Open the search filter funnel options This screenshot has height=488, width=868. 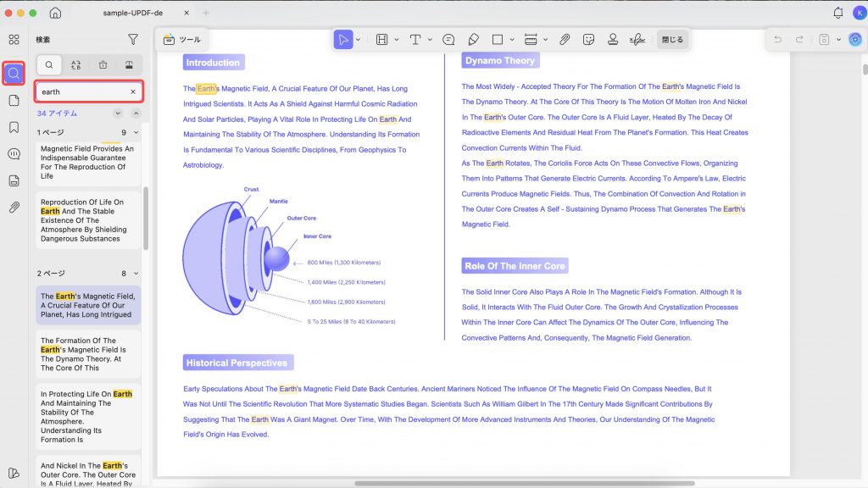coord(133,39)
